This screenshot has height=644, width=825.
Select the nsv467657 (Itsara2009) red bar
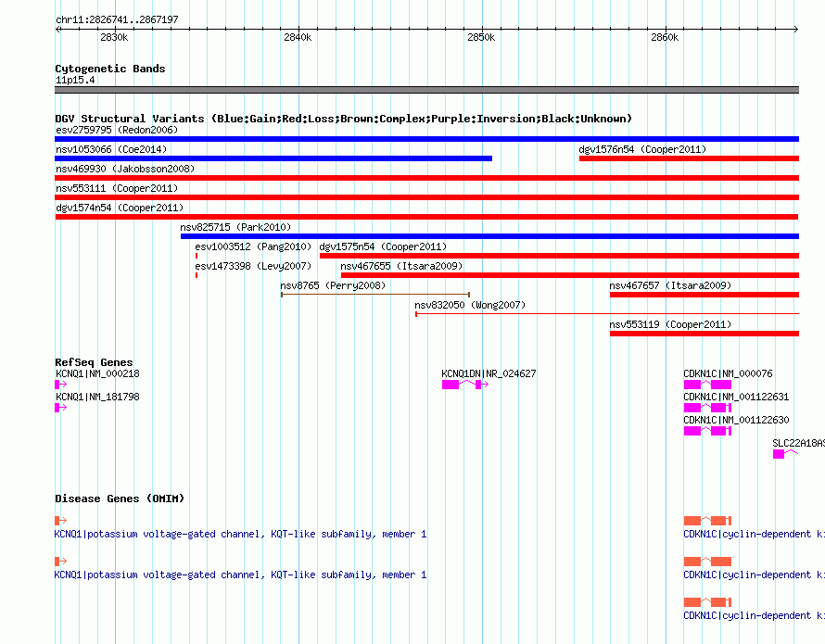pos(704,295)
